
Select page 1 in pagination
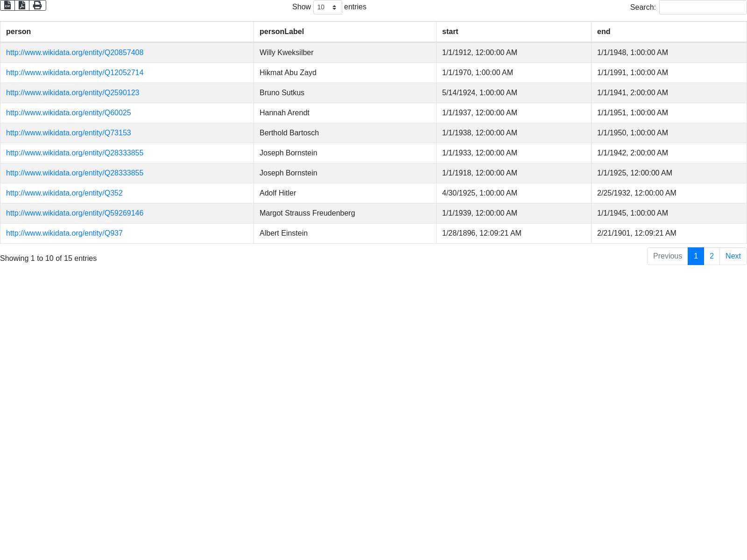pyautogui.click(x=696, y=256)
